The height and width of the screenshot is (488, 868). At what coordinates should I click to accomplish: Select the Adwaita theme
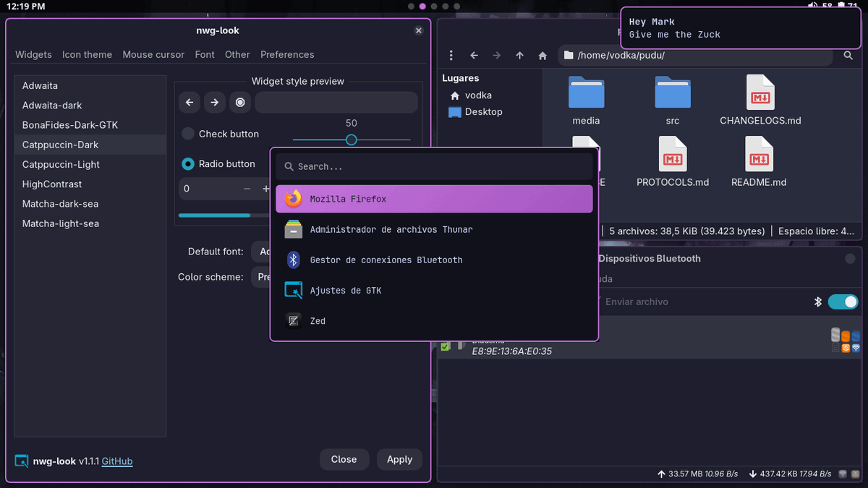coord(90,86)
